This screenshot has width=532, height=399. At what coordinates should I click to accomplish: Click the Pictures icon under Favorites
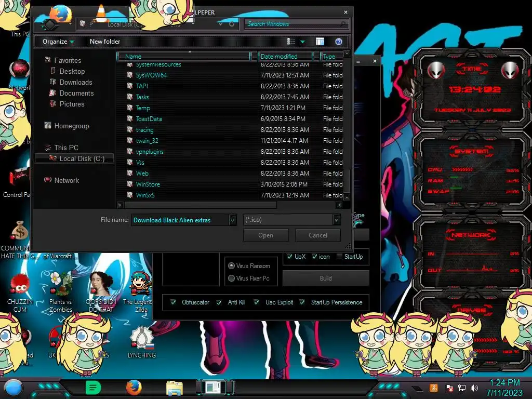pyautogui.click(x=52, y=103)
